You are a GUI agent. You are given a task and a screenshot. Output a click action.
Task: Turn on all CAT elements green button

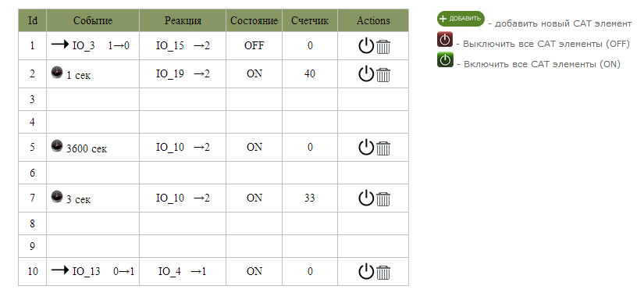pos(445,60)
